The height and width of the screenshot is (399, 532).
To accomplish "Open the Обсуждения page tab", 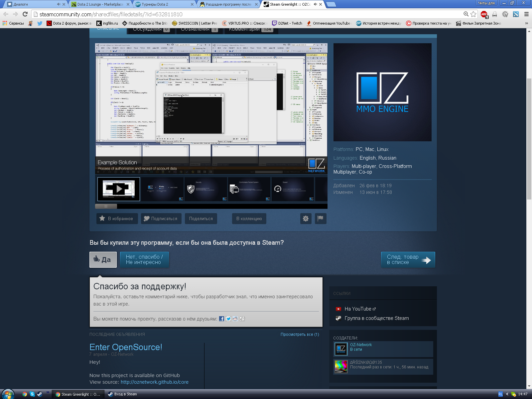I will tap(151, 30).
